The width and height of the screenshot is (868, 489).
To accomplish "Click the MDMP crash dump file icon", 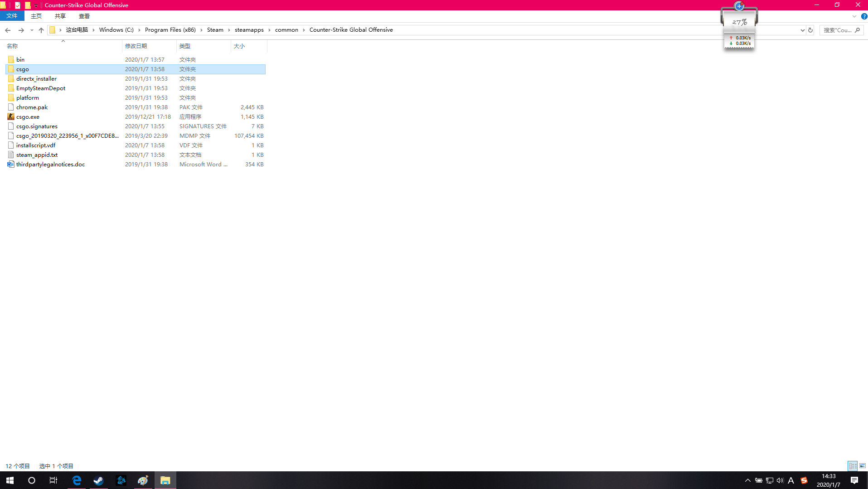I will [x=11, y=136].
